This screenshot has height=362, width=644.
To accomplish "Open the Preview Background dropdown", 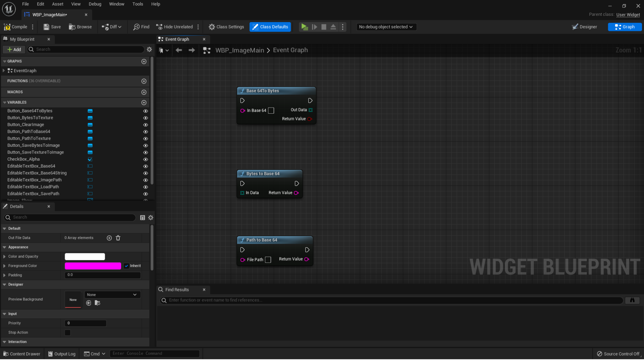I will 112,295.
